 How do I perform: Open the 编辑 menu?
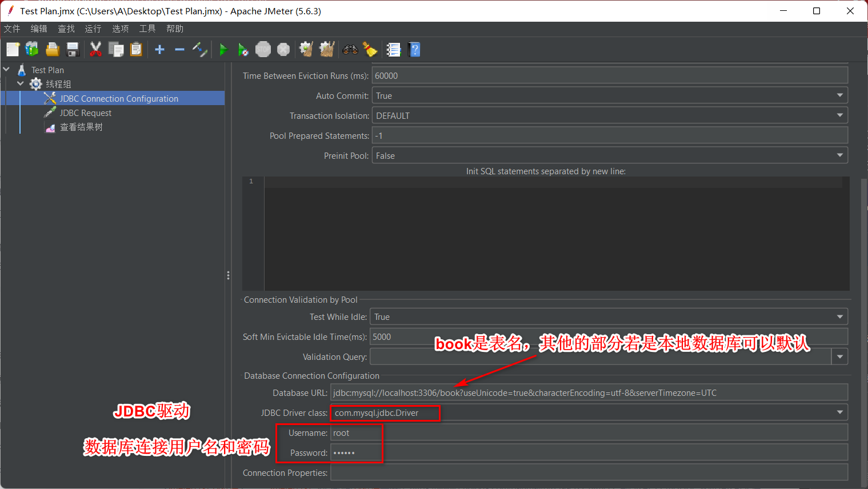[39, 29]
